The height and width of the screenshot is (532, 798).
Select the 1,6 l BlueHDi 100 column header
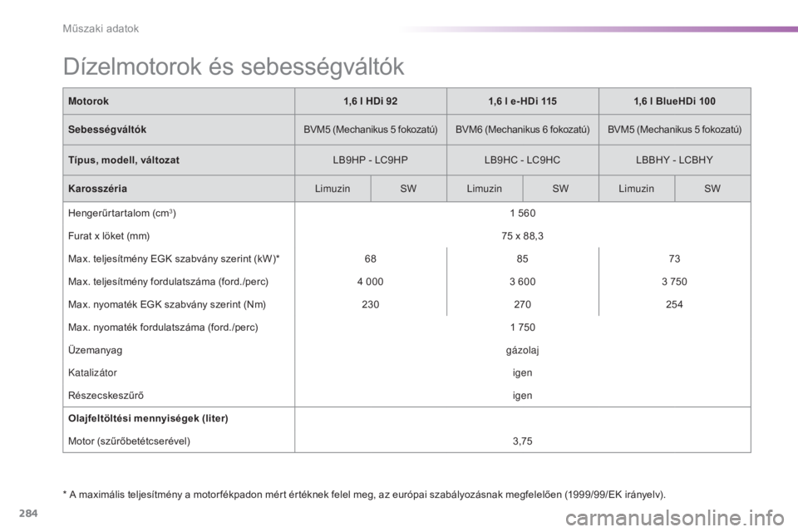674,101
